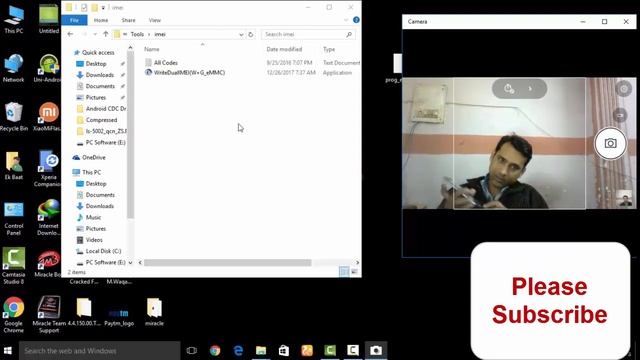Open the address bar history dropdown
Screen dimensions: 640x360
point(241,35)
